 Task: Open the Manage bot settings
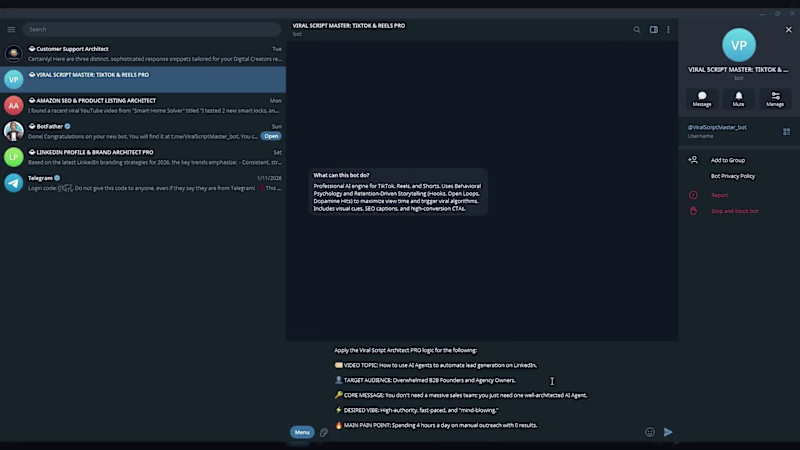(775, 98)
